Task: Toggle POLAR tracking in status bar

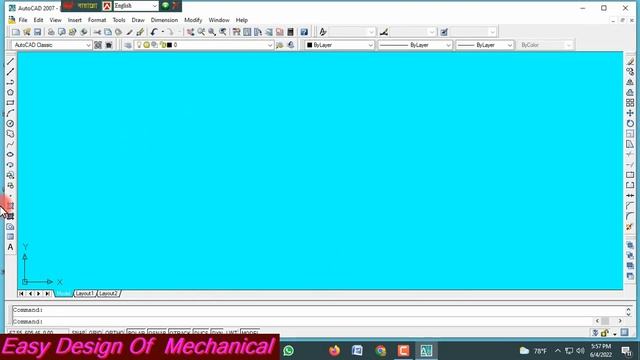Action: pyautogui.click(x=136, y=332)
